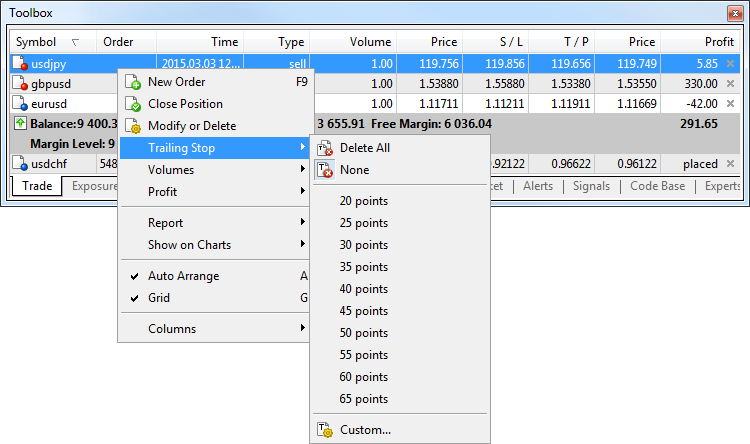This screenshot has height=444, width=750.
Task: Click the Modify or Delete icon
Action: (133, 126)
